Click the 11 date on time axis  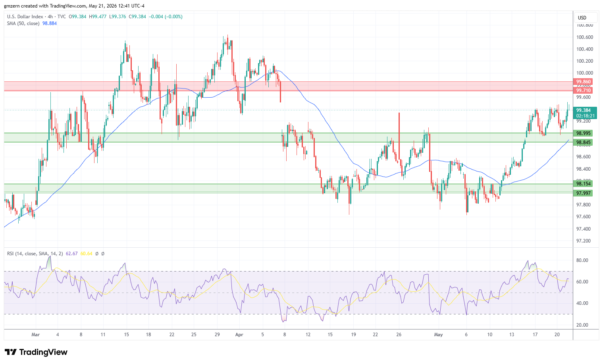point(103,335)
